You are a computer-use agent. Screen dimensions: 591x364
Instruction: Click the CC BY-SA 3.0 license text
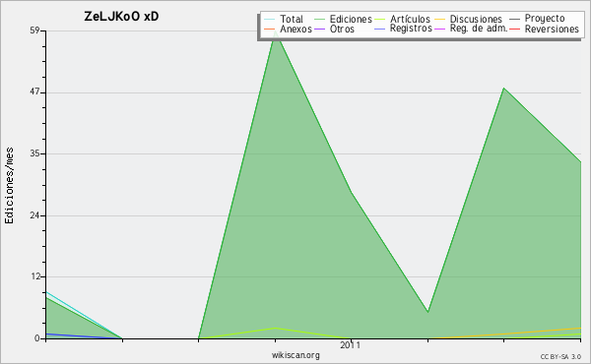point(560,357)
